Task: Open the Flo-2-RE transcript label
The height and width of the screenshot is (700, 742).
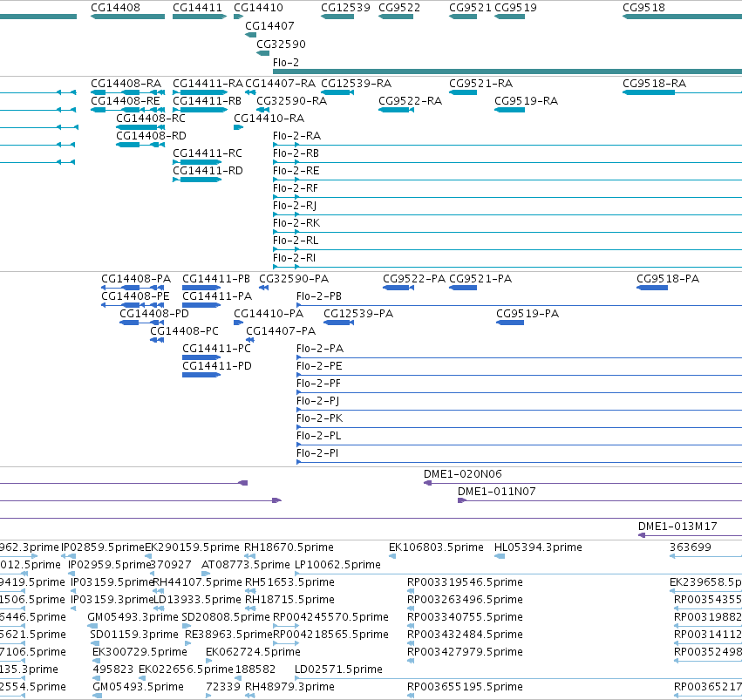Action: tap(296, 171)
